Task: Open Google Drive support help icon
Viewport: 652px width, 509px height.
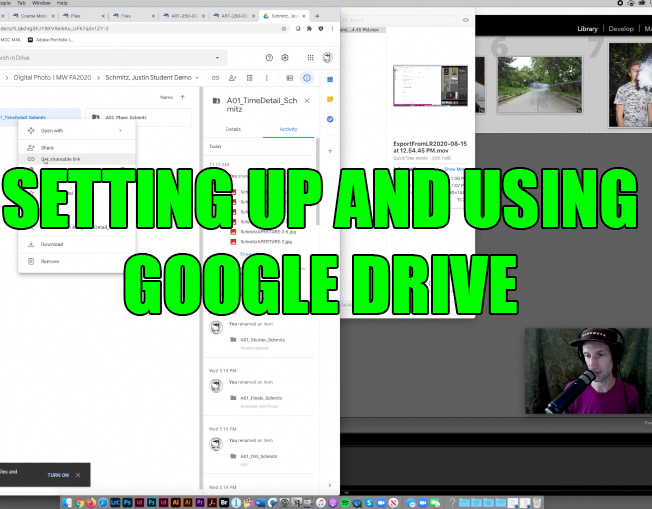Action: click(269, 58)
